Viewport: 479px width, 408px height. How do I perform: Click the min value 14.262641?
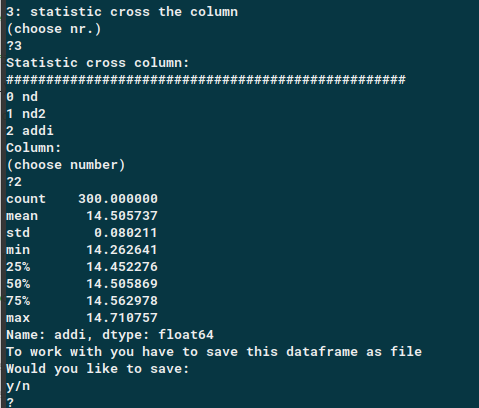(x=122, y=250)
